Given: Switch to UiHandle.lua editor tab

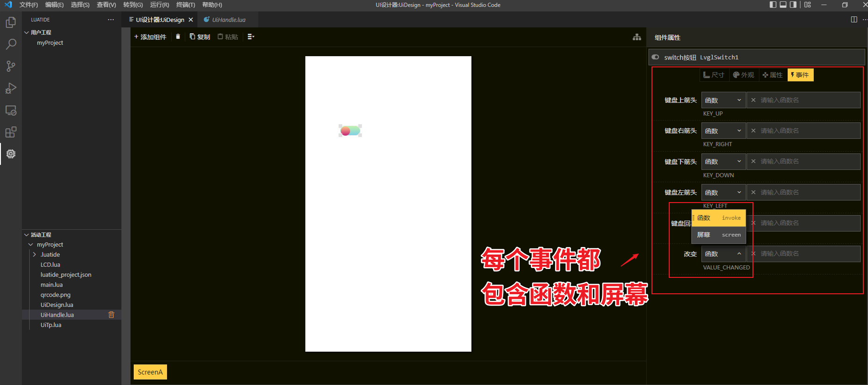Looking at the screenshot, I should 228,20.
